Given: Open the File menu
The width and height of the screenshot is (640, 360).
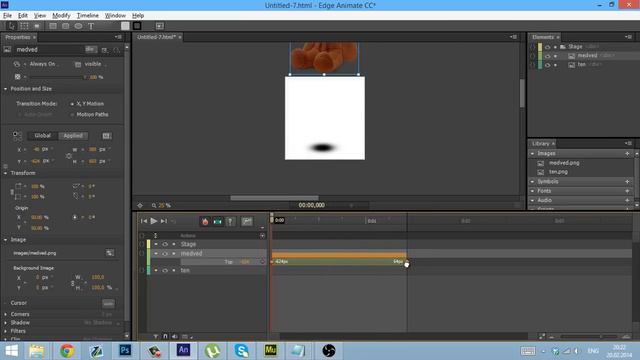Looking at the screenshot, I should click(x=7, y=16).
